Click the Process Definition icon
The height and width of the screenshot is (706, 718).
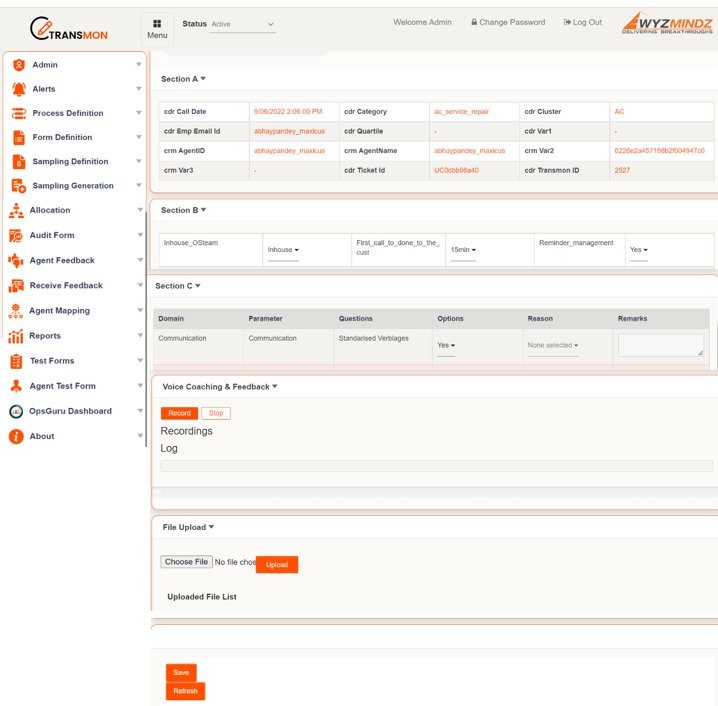[x=19, y=113]
